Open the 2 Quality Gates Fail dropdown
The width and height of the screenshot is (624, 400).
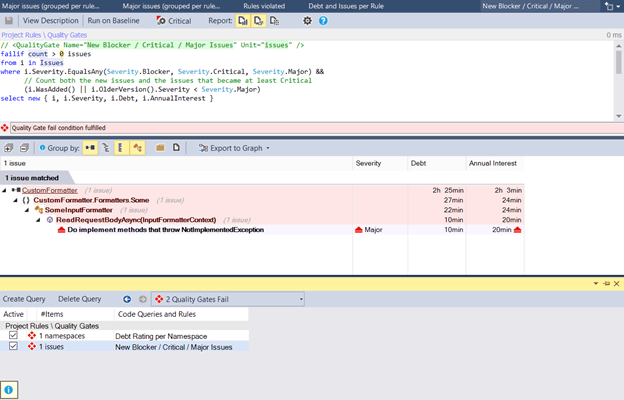(228, 299)
